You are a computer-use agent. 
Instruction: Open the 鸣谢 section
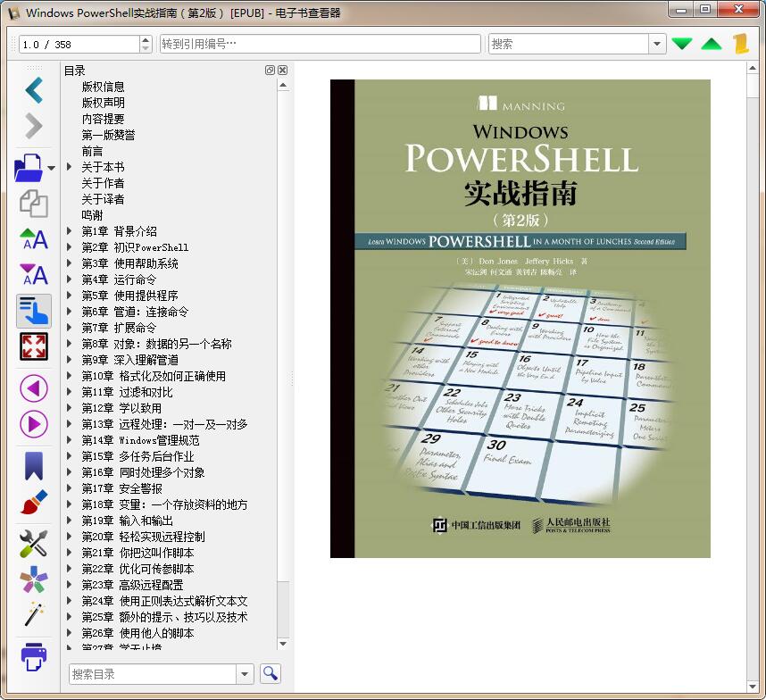(x=92, y=215)
